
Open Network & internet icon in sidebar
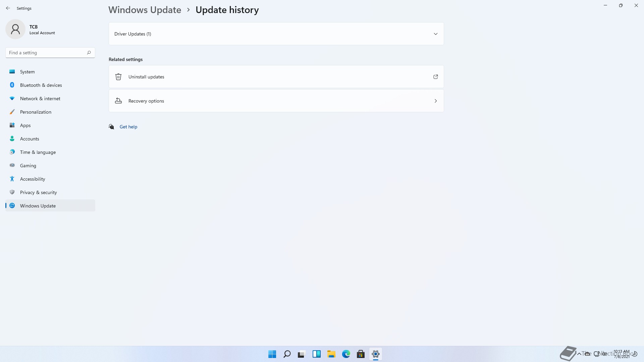point(12,99)
